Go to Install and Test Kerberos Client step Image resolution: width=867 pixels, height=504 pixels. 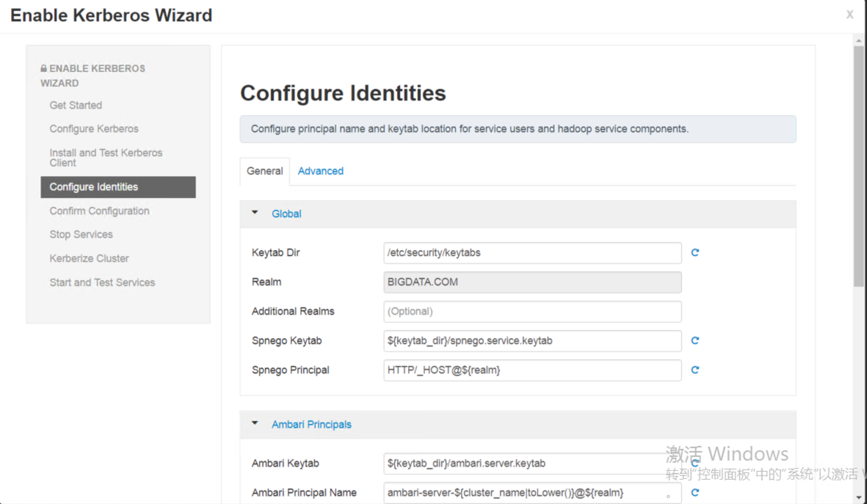(x=106, y=157)
